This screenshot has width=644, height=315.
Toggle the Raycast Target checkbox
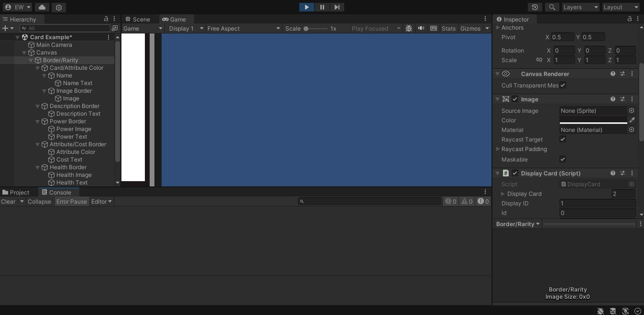563,140
